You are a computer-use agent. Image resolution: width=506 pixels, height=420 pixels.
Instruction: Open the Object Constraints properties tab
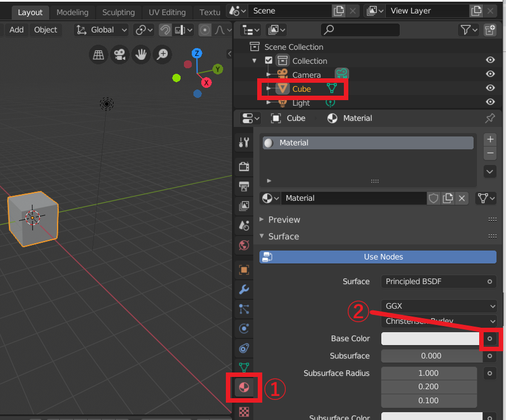click(244, 348)
